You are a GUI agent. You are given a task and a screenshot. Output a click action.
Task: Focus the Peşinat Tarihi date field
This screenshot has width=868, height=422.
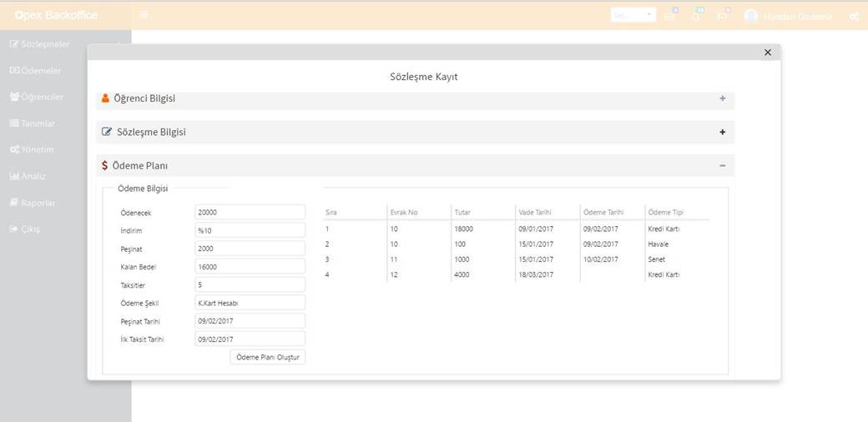(250, 321)
